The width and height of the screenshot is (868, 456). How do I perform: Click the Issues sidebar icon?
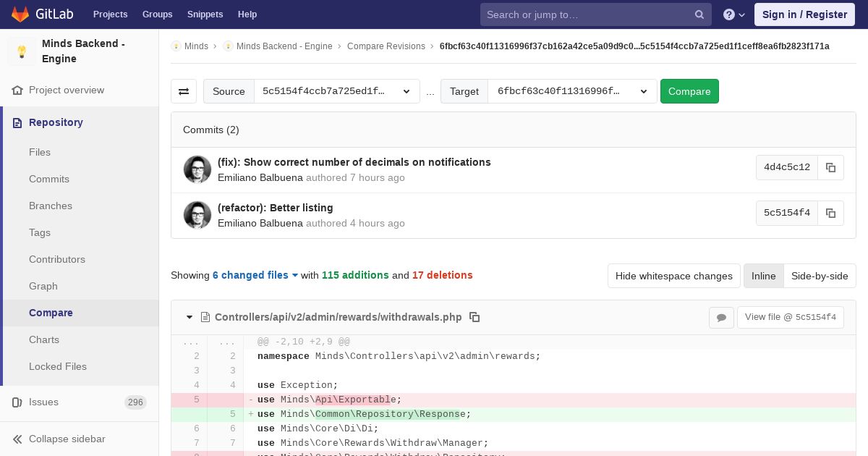(x=17, y=402)
